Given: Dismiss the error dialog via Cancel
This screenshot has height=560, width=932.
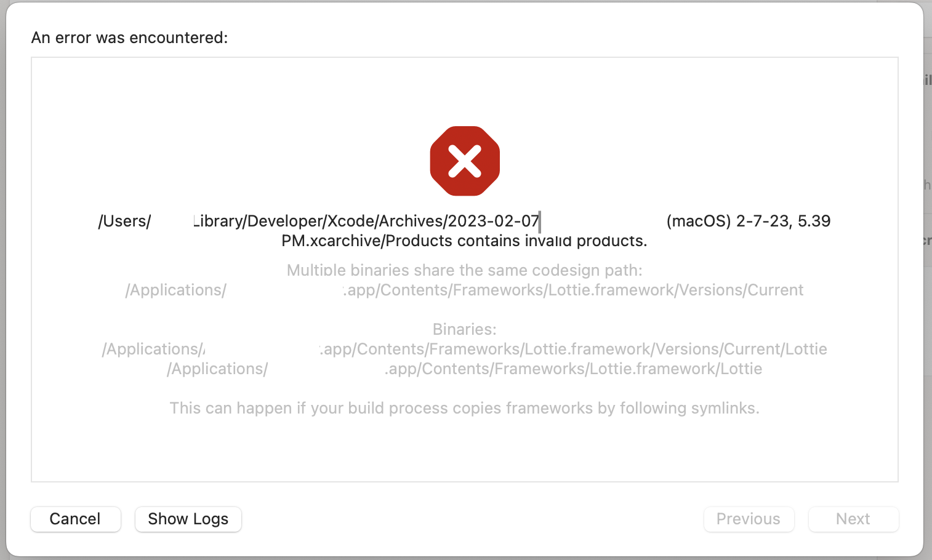Looking at the screenshot, I should [x=75, y=519].
